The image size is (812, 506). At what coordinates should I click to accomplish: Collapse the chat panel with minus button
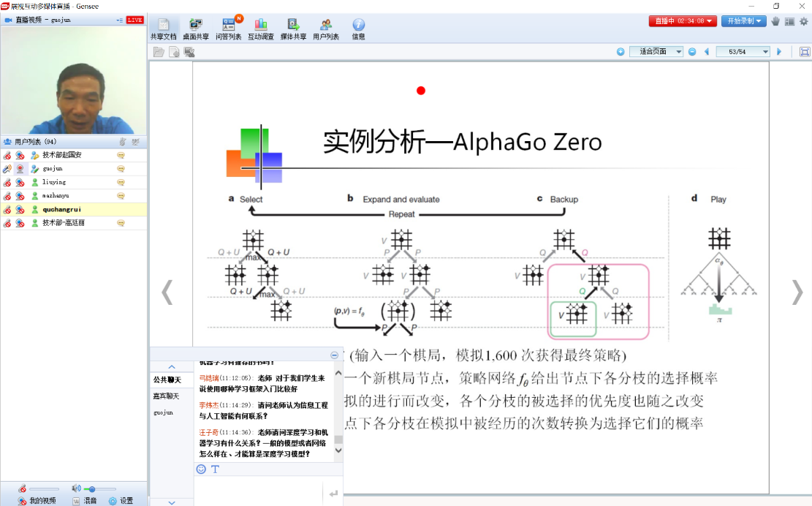(x=335, y=355)
